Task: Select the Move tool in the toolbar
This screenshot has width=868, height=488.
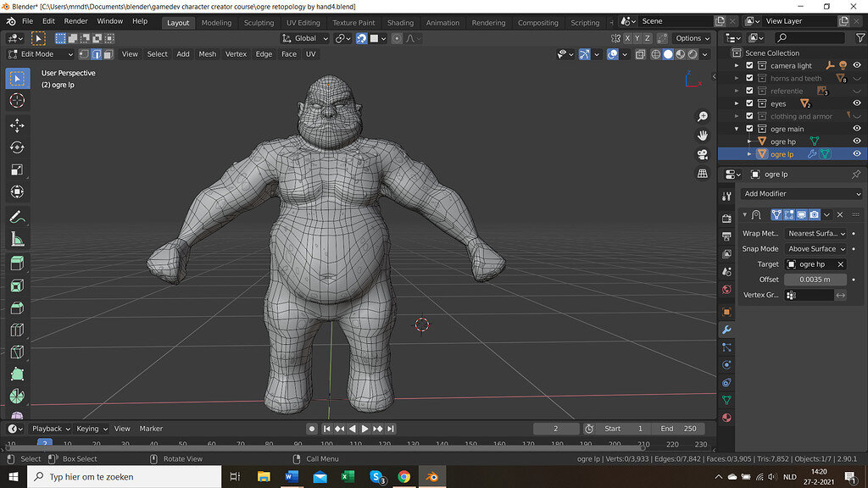Action: 17,125
